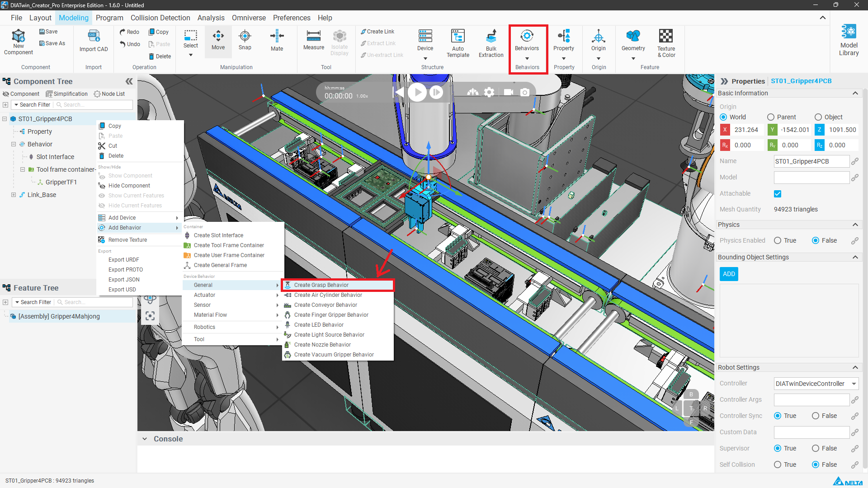Open the Collision Detection tab
Viewport: 868px width, 488px height.
(x=160, y=18)
